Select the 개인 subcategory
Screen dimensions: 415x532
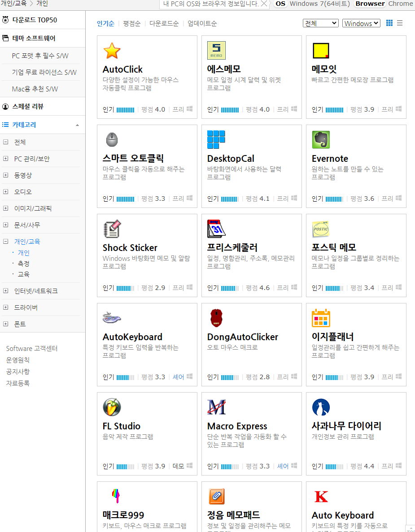[x=23, y=253]
